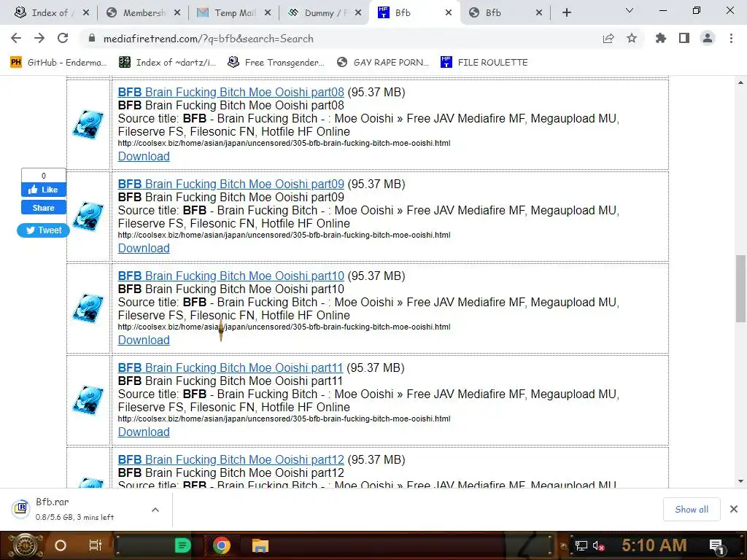Click the disk file icon beside the part10 result
747x560 pixels.
pyautogui.click(x=88, y=308)
